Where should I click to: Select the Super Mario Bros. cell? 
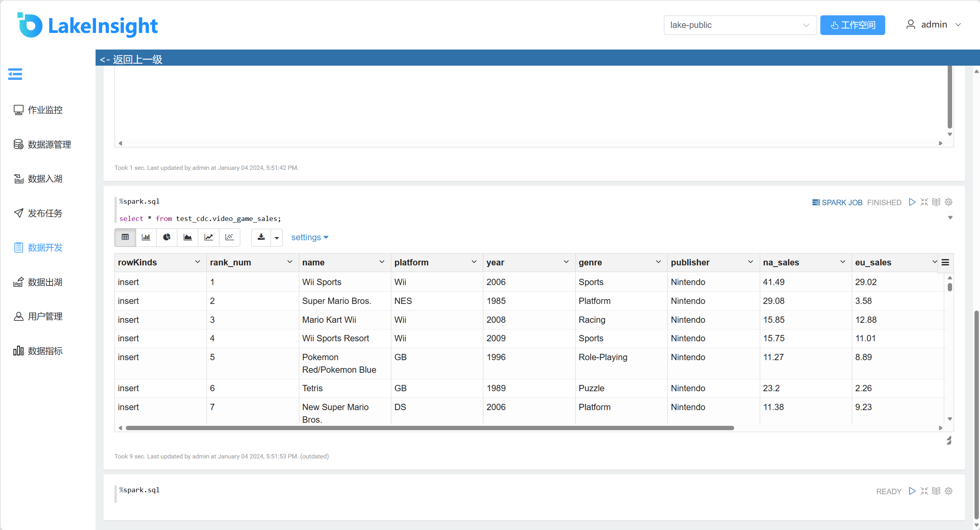click(x=345, y=301)
